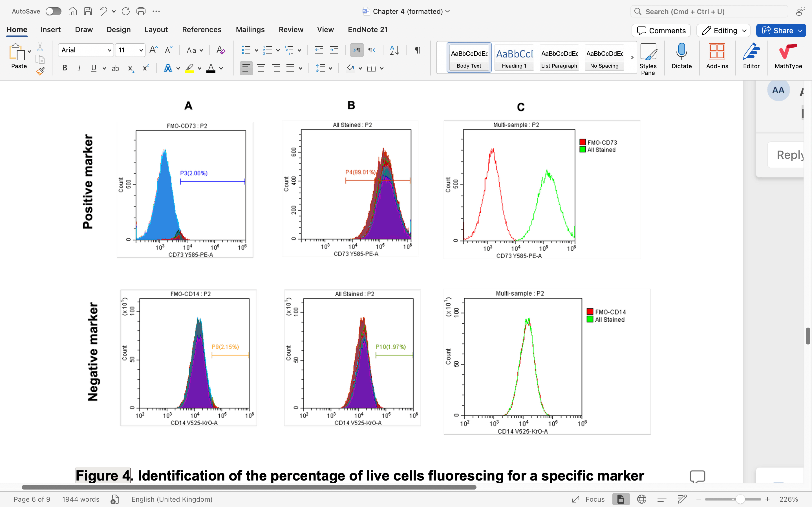
Task: Toggle the AutoSave switch
Action: [x=53, y=11]
